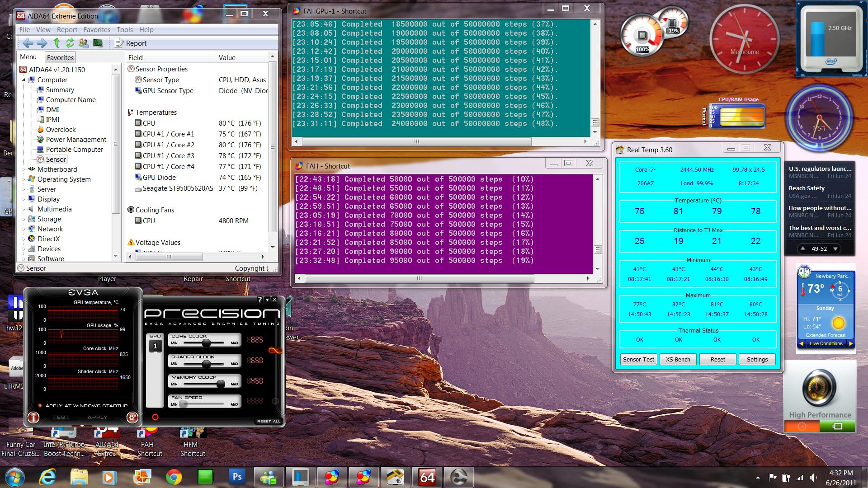Screen dimensions: 868x488
Task: Open the View menu in AIDA64
Action: point(43,29)
